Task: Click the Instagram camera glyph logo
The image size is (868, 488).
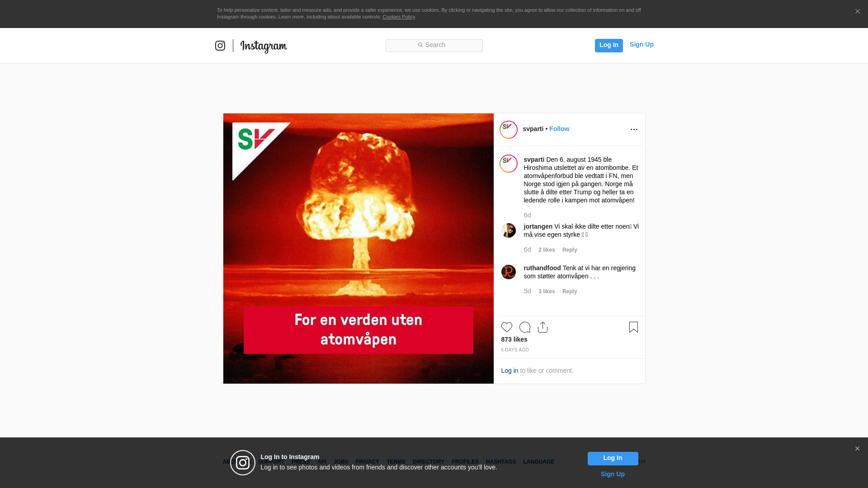Action: click(x=220, y=46)
